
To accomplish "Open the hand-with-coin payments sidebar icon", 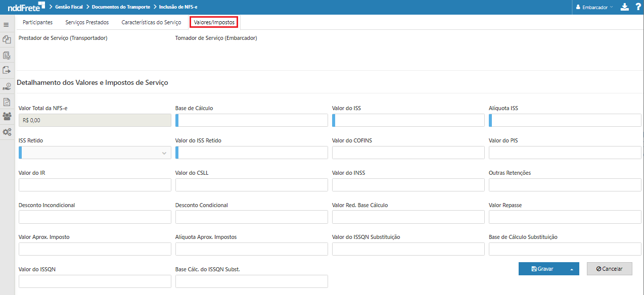I will 7,86.
